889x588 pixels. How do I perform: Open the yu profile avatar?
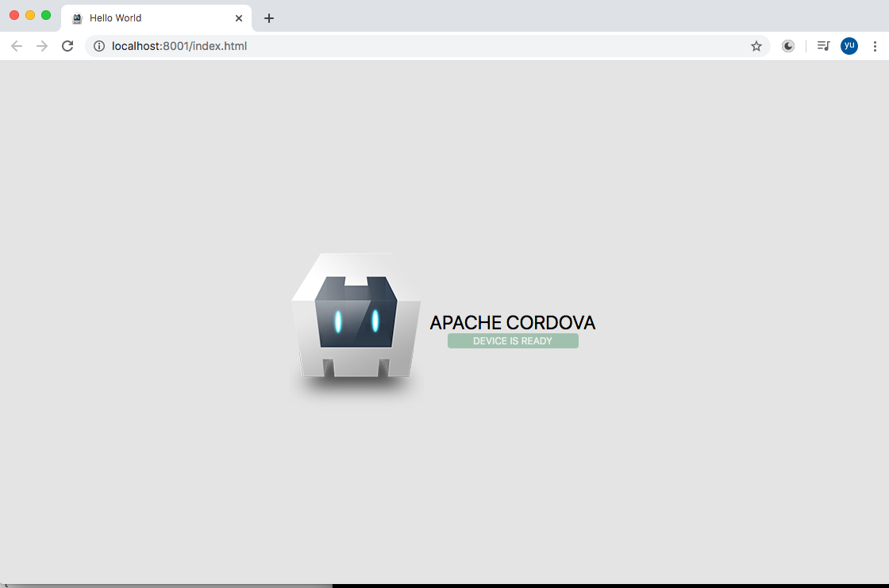849,46
